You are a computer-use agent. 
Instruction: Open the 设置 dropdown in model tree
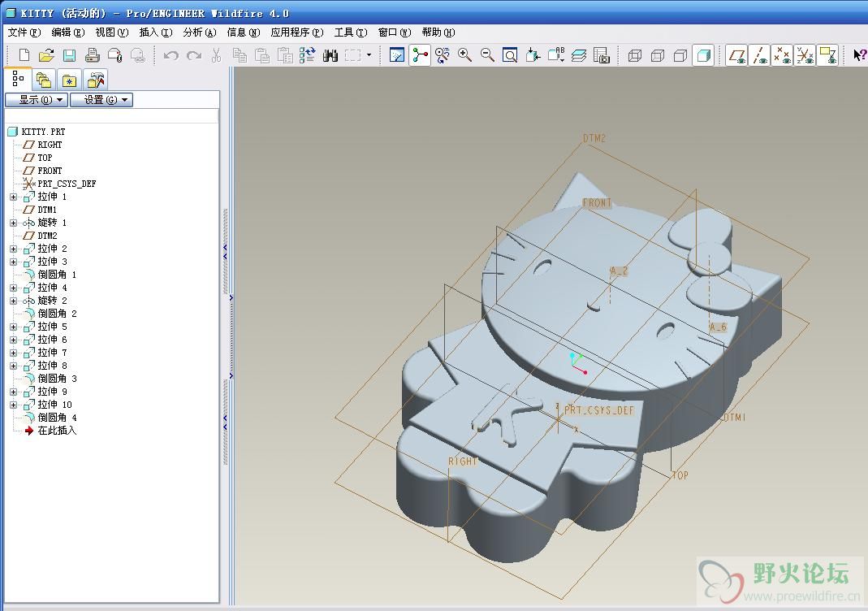tap(101, 100)
